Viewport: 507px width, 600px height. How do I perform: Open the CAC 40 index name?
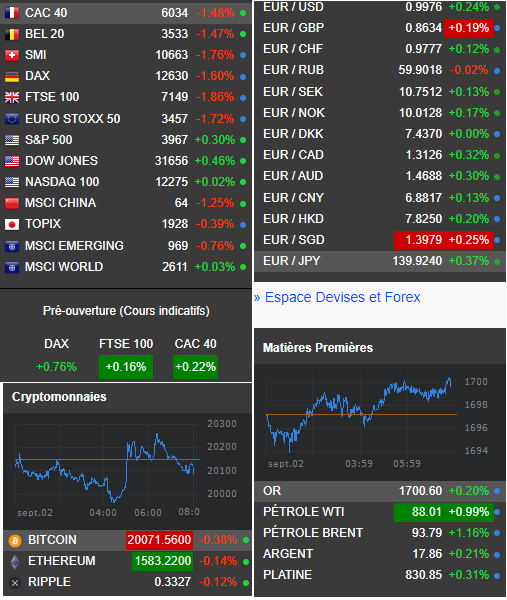click(46, 13)
